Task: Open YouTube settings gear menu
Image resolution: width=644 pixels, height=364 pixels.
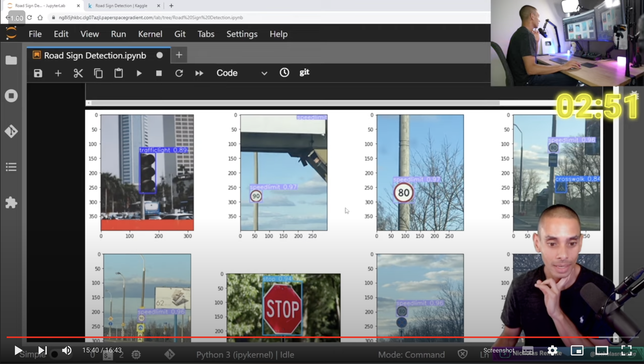Action: tap(552, 350)
